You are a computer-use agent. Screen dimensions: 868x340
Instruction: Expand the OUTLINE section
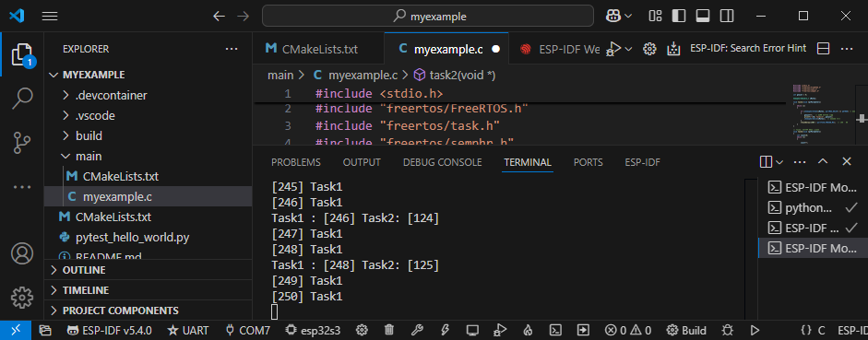point(149,270)
